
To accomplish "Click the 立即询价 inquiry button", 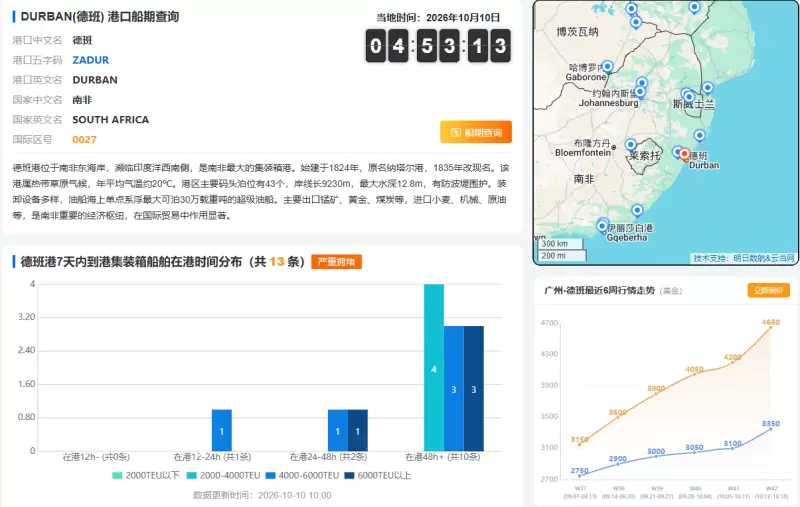I will (x=768, y=290).
